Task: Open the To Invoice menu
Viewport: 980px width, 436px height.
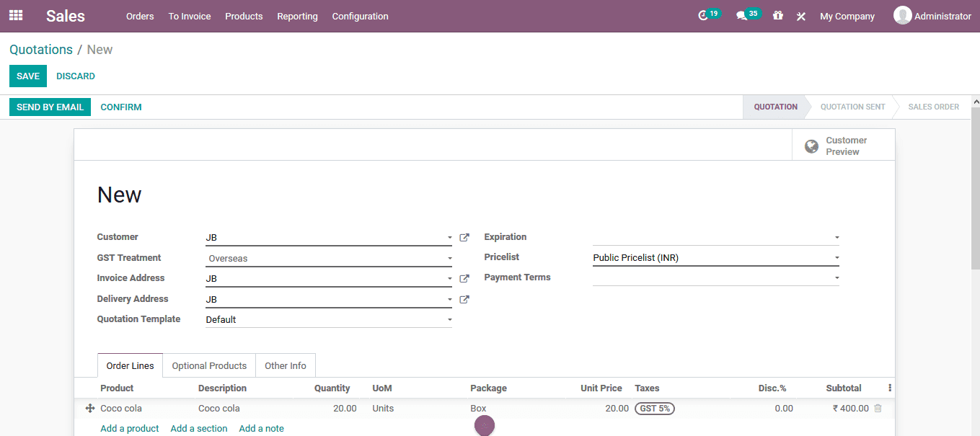Action: tap(190, 16)
